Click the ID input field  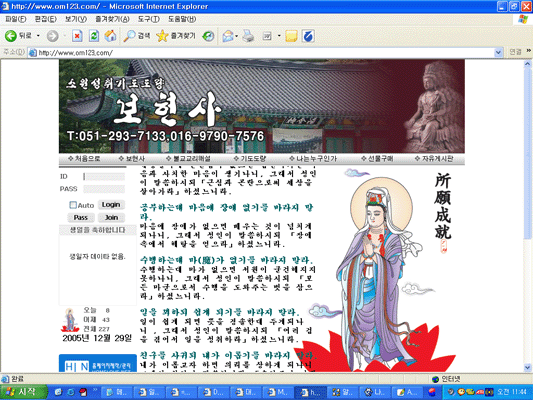(x=104, y=176)
